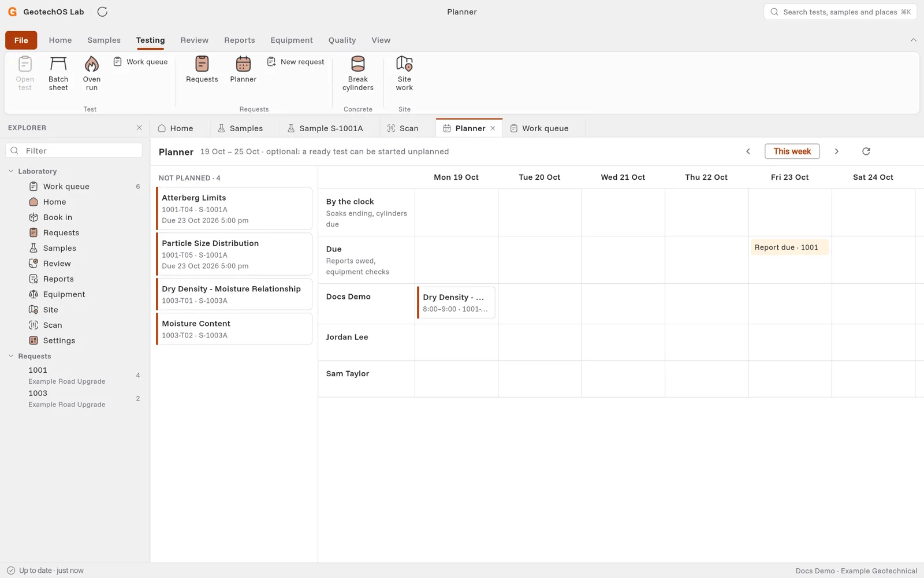Close the Explorer panel
924x578 pixels.
(139, 128)
